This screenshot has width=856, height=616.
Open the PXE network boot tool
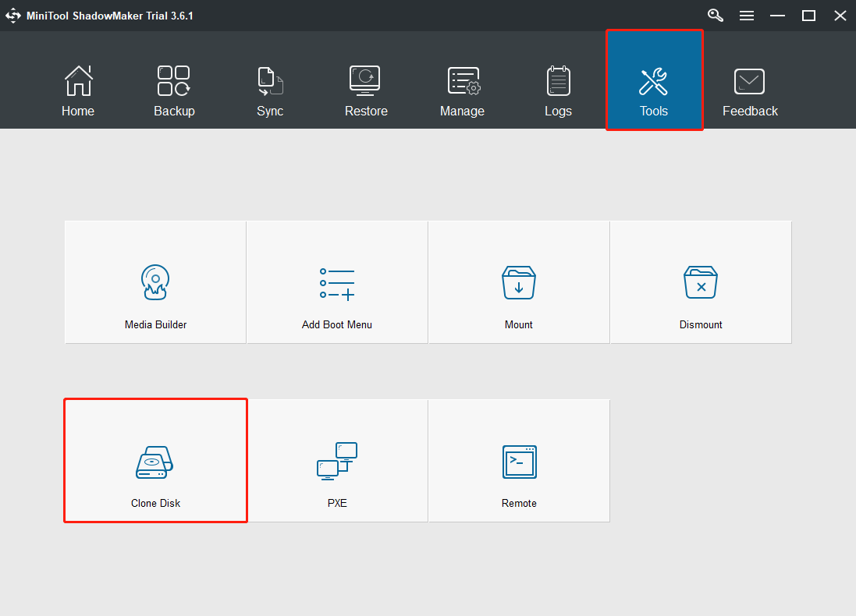(337, 461)
